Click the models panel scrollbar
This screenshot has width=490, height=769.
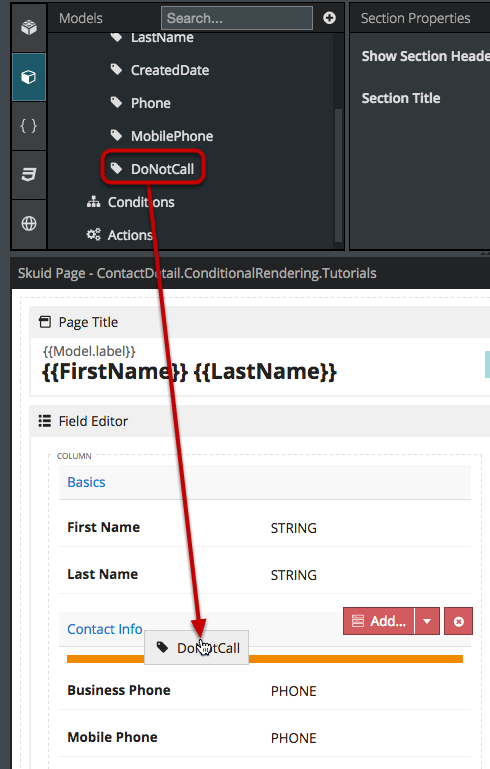[x=338, y=175]
